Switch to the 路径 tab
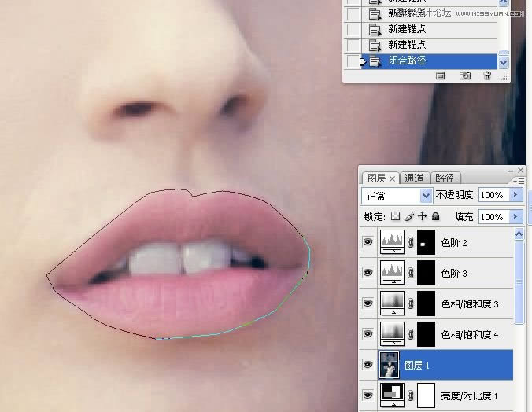 tap(445, 178)
